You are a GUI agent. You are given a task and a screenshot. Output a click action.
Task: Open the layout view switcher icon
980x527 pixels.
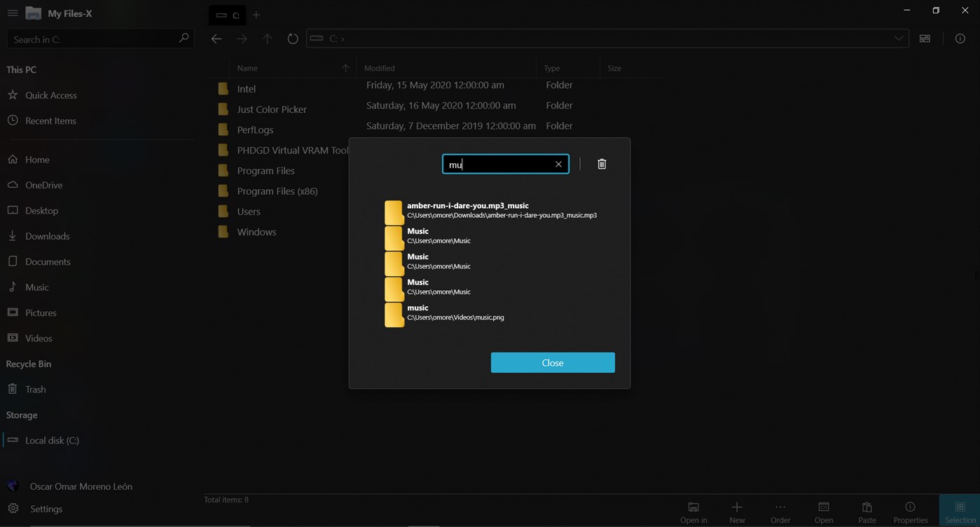click(x=925, y=39)
